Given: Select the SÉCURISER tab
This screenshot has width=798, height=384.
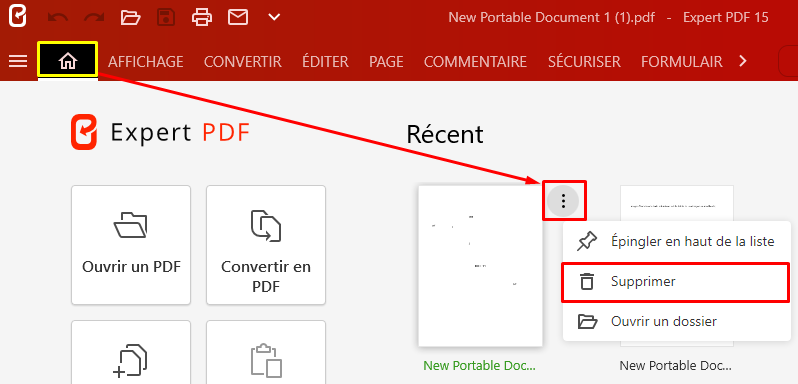Looking at the screenshot, I should (584, 62).
